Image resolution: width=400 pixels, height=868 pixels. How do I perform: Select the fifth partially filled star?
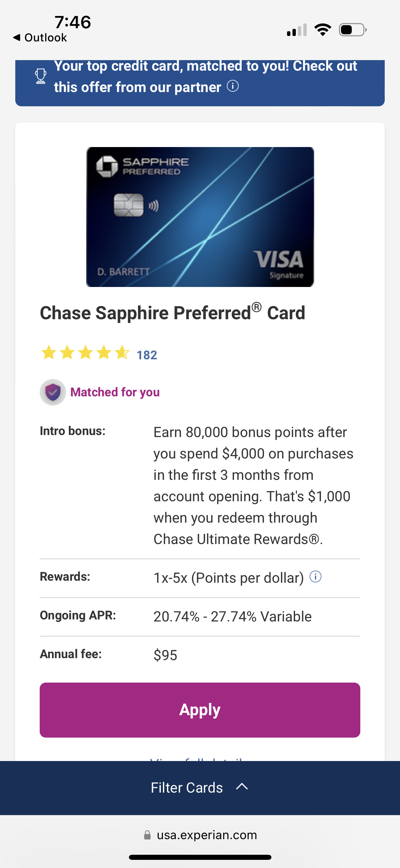click(x=121, y=354)
